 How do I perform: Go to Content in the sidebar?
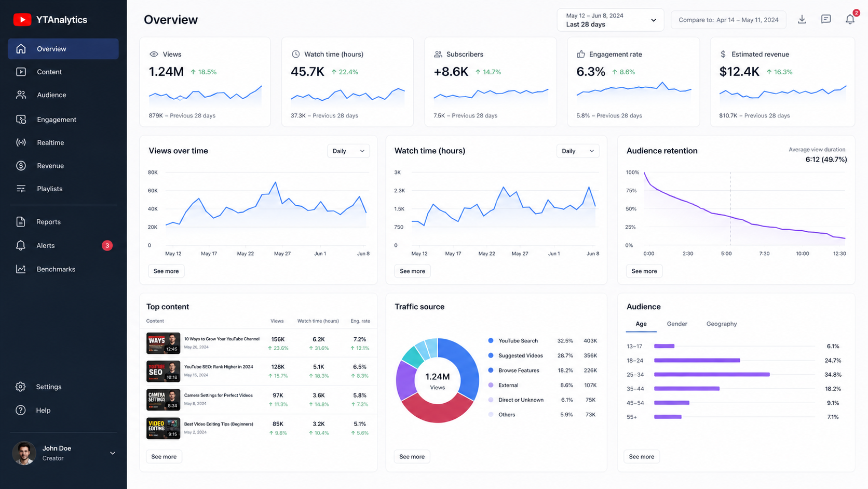click(x=63, y=72)
